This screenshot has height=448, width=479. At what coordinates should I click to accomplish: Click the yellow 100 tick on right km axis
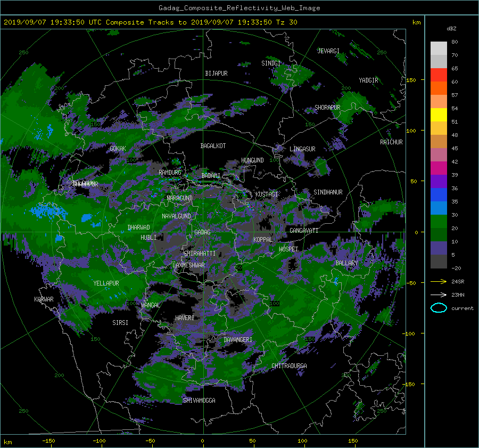(411, 131)
